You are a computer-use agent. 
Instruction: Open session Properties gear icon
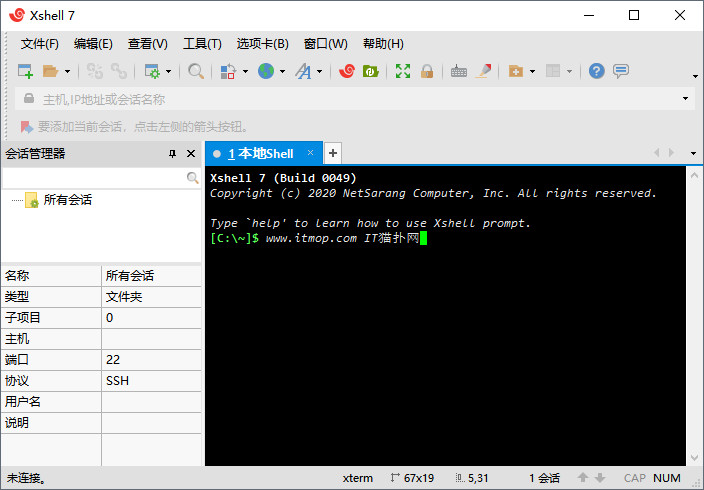click(x=152, y=71)
